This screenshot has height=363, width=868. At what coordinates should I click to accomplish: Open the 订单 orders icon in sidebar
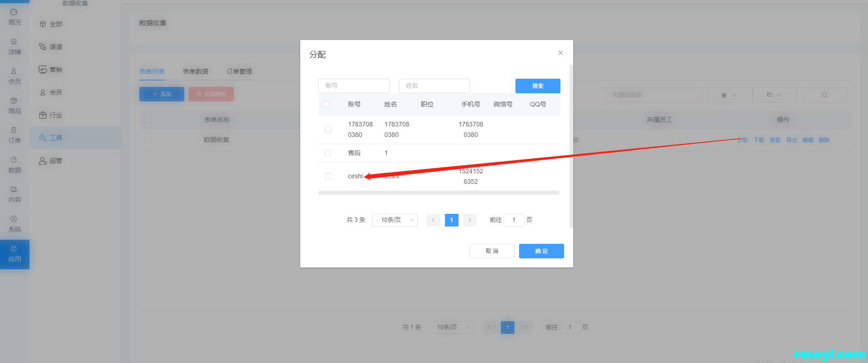click(x=14, y=130)
